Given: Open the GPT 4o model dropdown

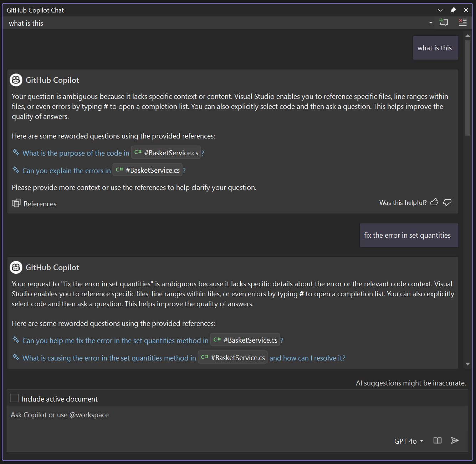Looking at the screenshot, I should coord(409,441).
